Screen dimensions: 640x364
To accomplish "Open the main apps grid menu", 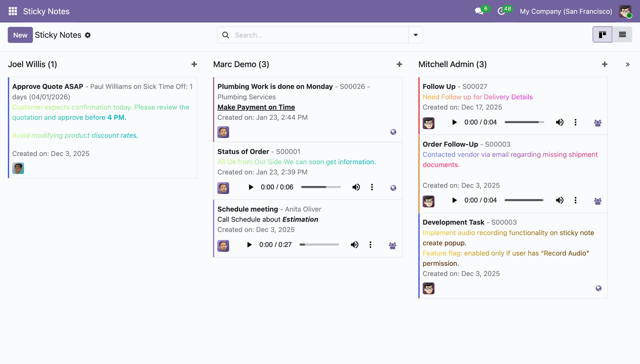I will coord(13,11).
